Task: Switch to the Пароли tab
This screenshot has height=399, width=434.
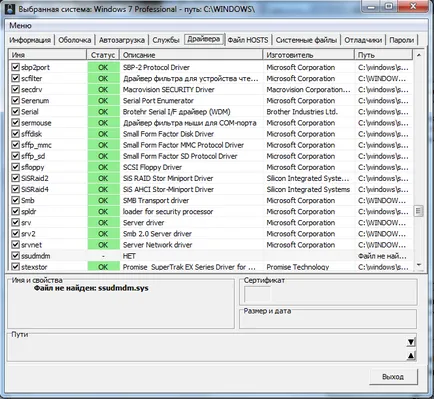Action: coord(401,40)
